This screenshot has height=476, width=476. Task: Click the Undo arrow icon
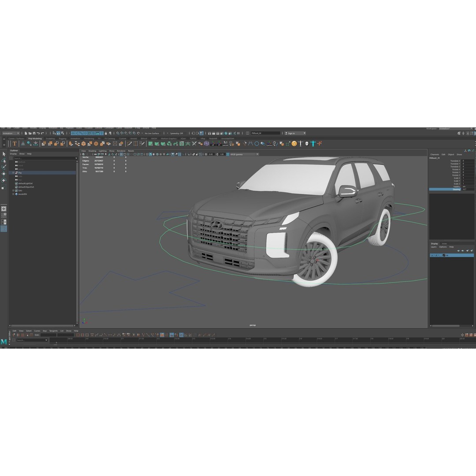tap(38, 133)
